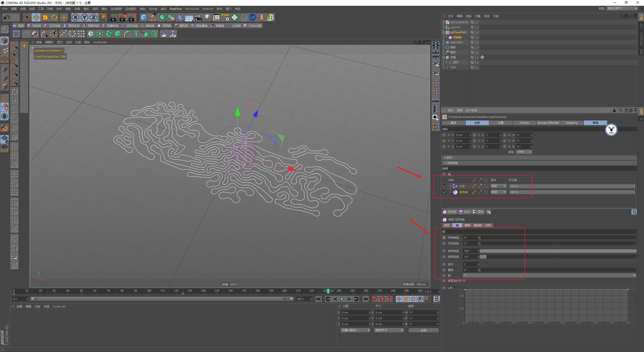Select the Move tool

tap(36, 17)
